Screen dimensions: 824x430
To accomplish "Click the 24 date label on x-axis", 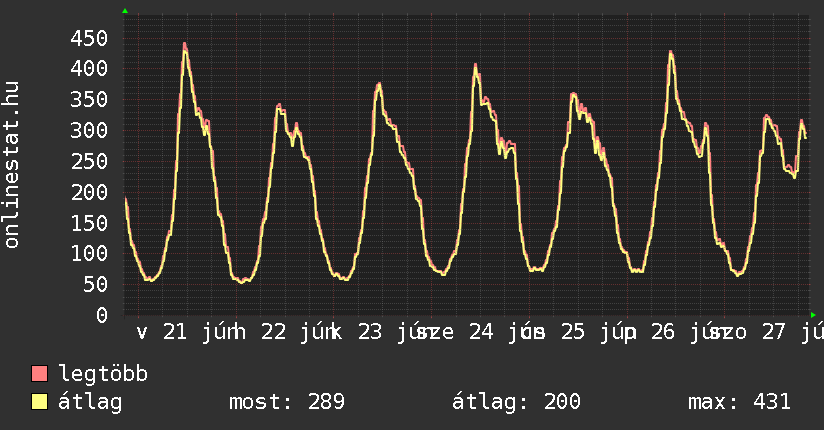I will pos(481,332).
